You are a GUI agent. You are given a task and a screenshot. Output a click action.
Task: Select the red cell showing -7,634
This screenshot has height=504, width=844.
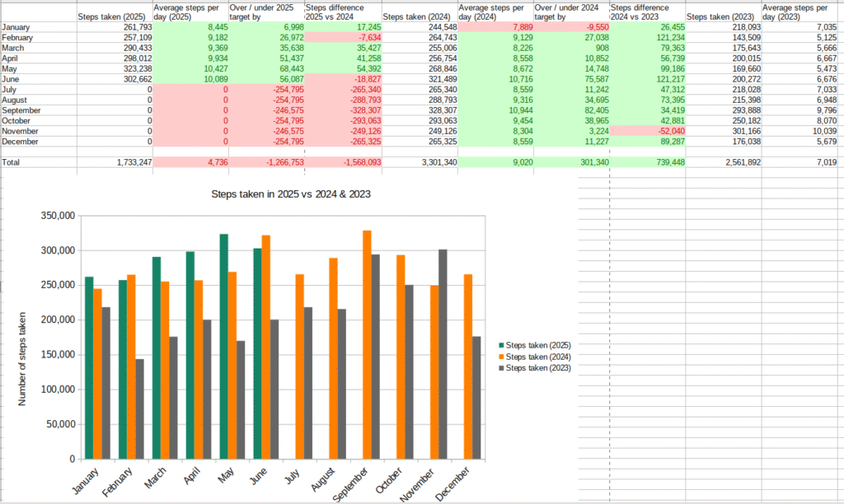point(344,38)
